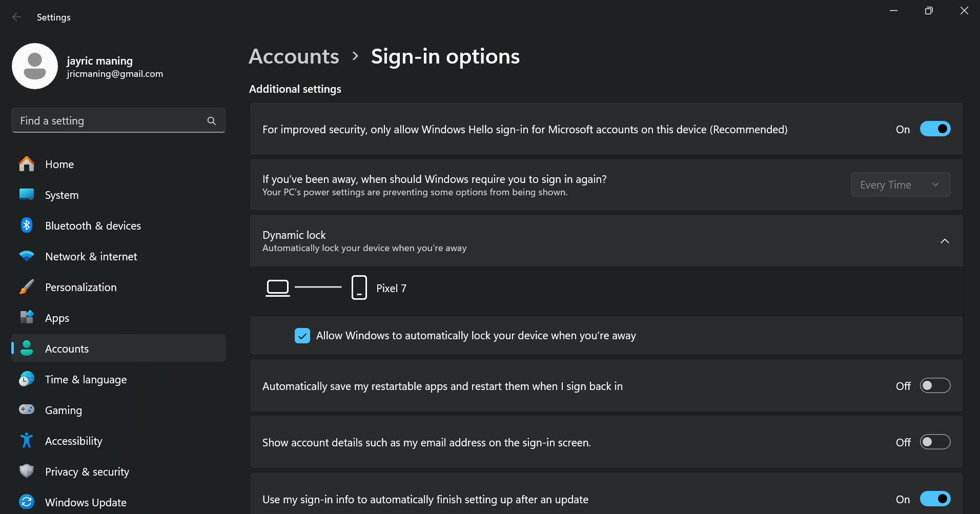Go to Time & language settings
The width and height of the screenshot is (980, 514).
click(x=86, y=380)
